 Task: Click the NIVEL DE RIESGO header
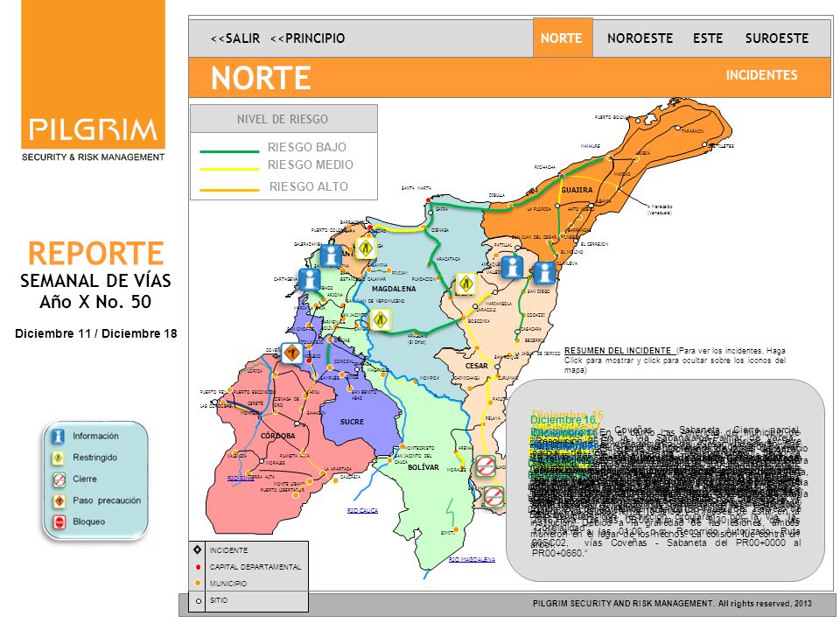[283, 119]
